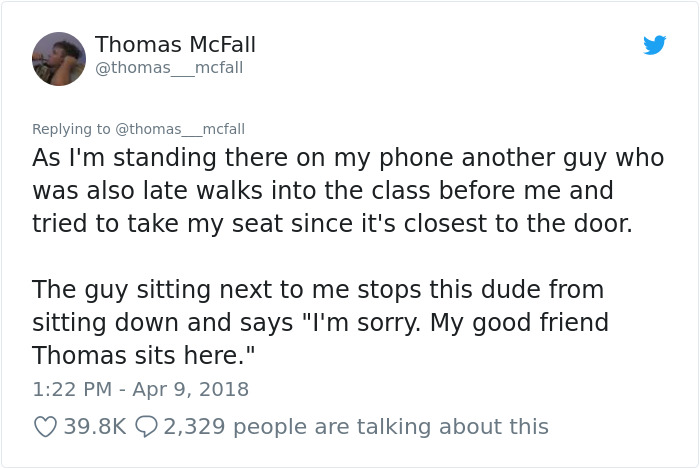This screenshot has height=469, width=700.
Task: Click the Twitter bird logo icon
Action: pyautogui.click(x=654, y=45)
